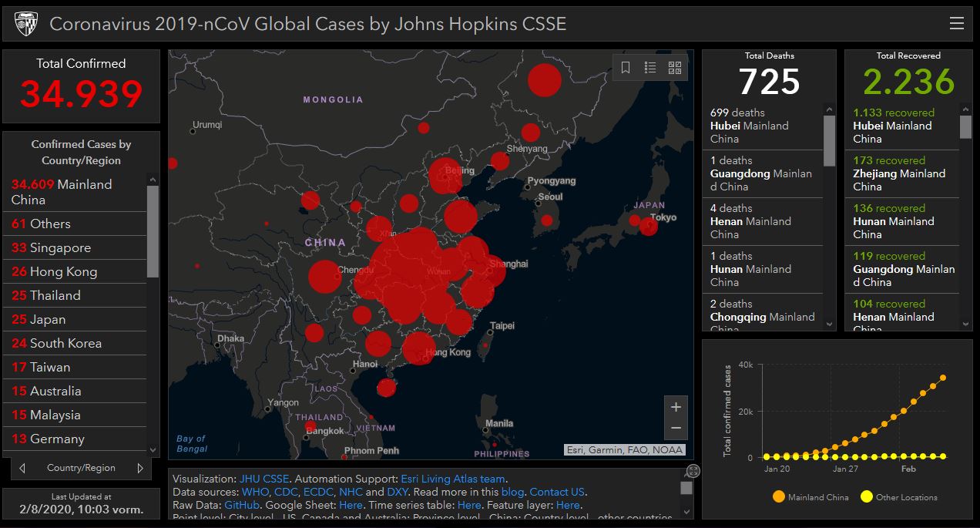Select South Korea in country list
The image size is (980, 528).
pos(76,343)
